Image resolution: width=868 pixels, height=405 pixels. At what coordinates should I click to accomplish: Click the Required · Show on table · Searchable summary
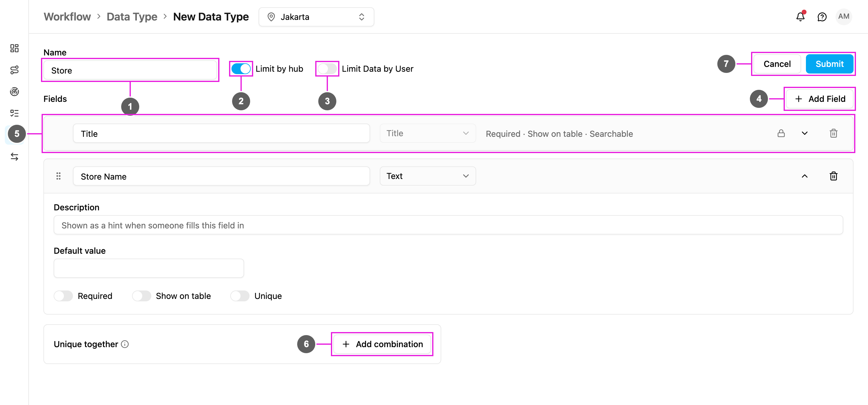point(559,134)
